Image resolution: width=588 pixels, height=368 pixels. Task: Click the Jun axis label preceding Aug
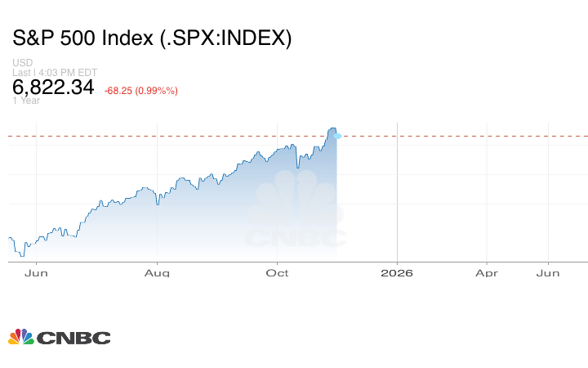(36, 273)
